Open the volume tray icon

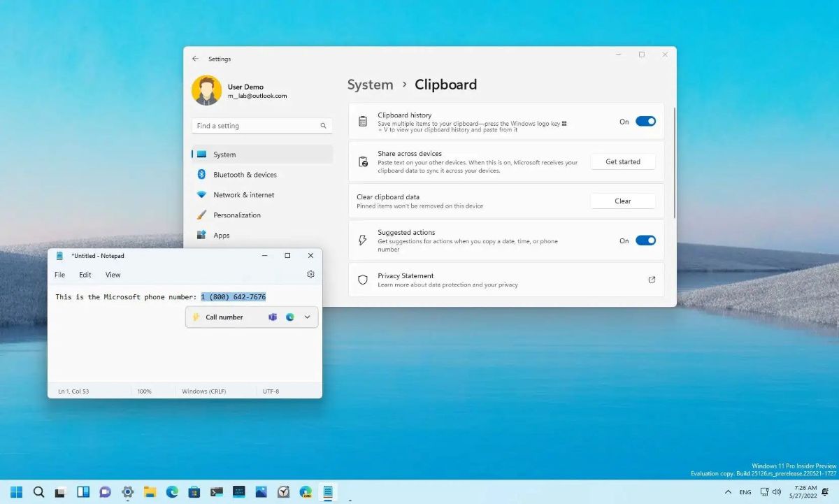point(777,492)
